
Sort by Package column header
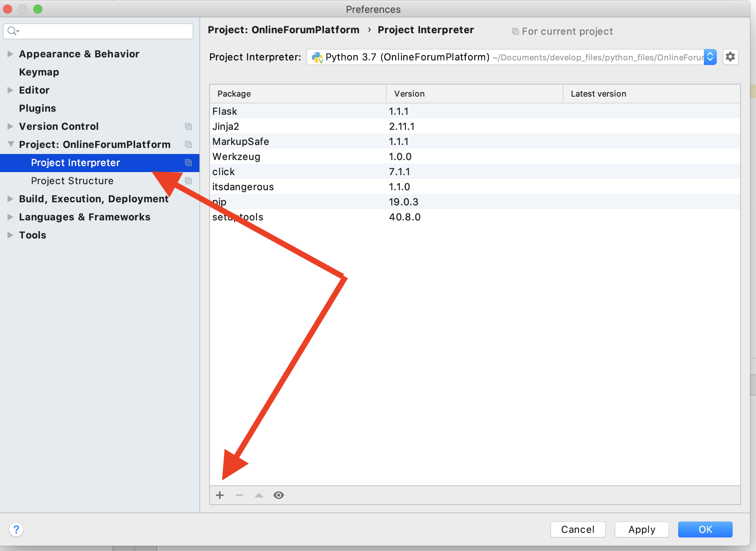click(298, 94)
